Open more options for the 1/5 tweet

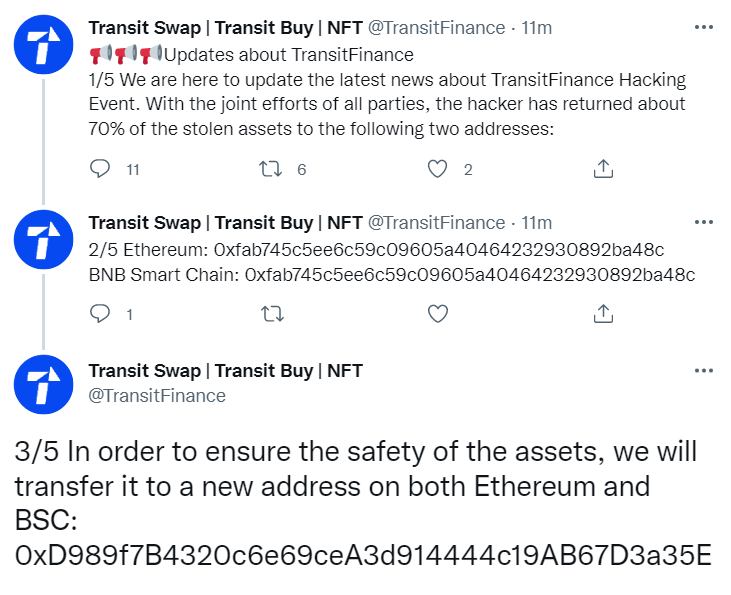(703, 28)
